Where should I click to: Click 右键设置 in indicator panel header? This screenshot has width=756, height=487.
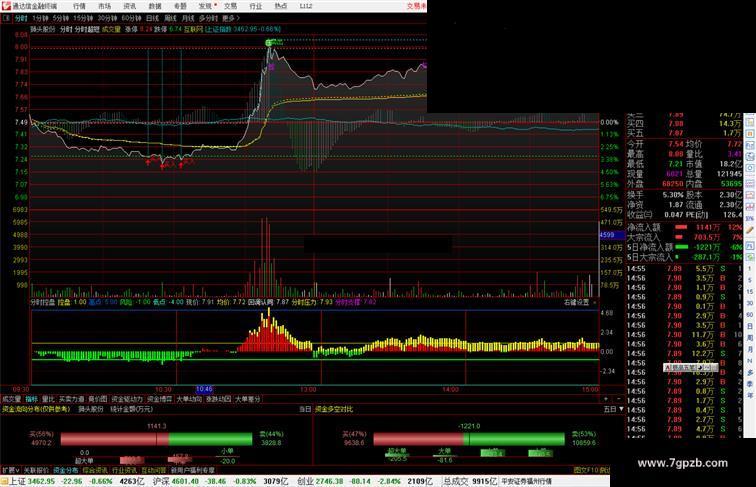pyautogui.click(x=576, y=302)
